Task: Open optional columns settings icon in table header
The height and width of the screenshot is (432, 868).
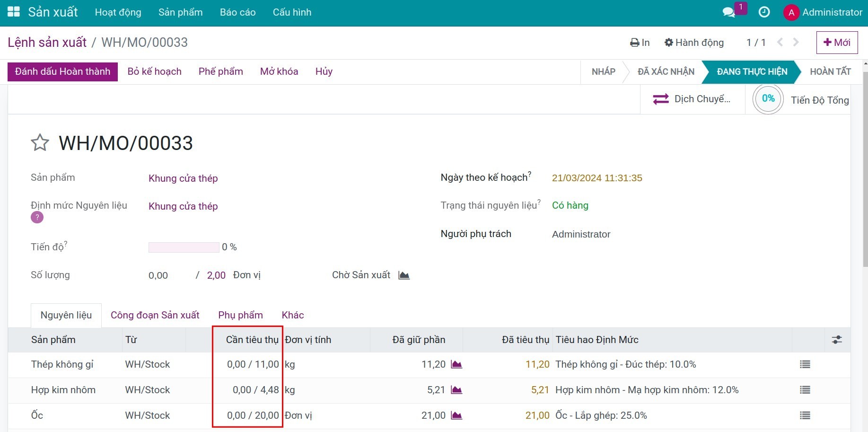Action: pyautogui.click(x=837, y=340)
